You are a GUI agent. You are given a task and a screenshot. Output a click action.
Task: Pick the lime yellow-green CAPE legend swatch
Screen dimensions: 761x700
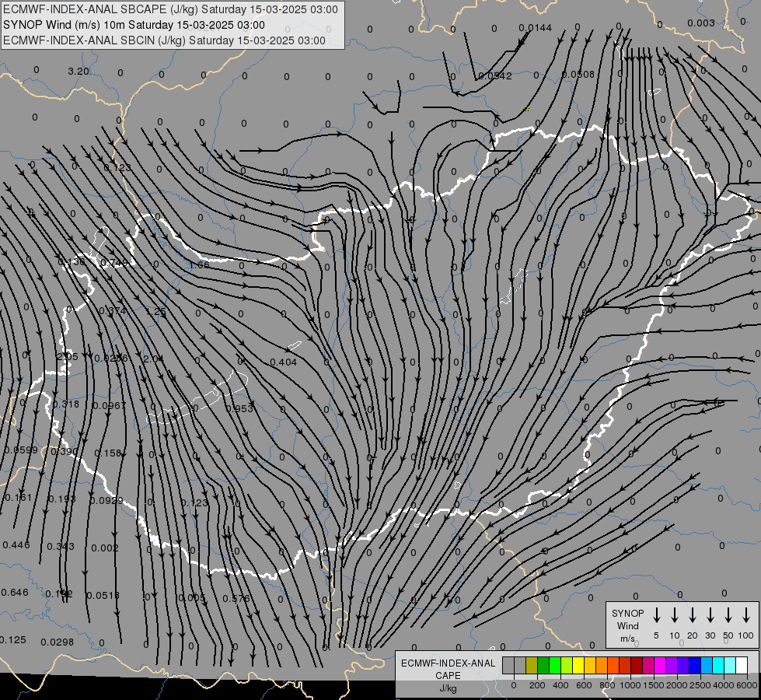[x=567, y=666]
